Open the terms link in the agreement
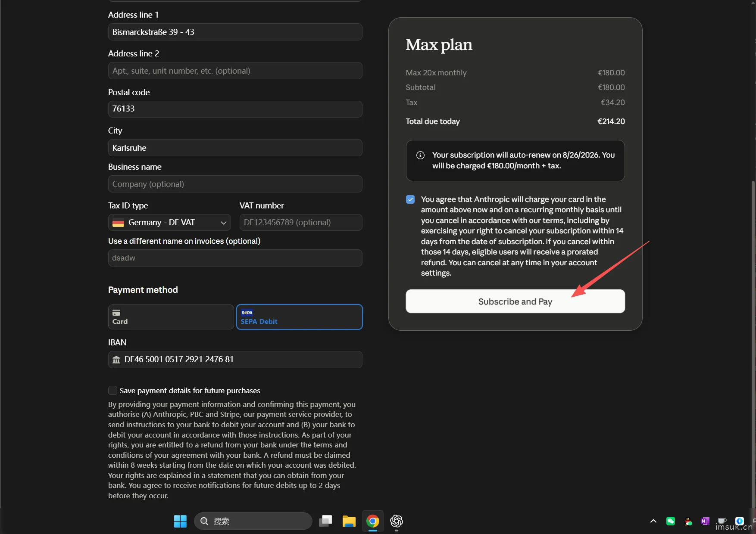The width and height of the screenshot is (756, 534). coord(553,220)
